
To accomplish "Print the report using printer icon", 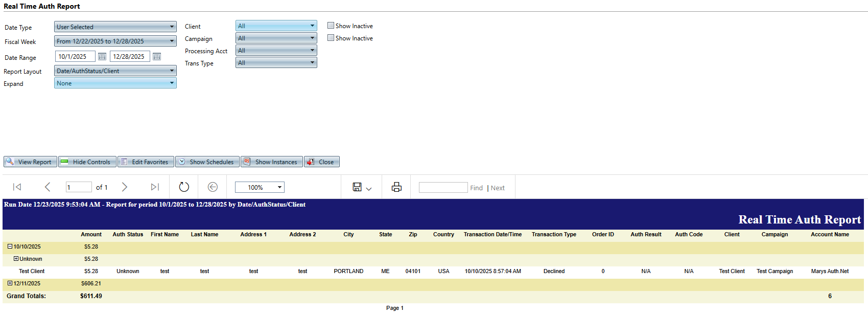I will click(396, 187).
